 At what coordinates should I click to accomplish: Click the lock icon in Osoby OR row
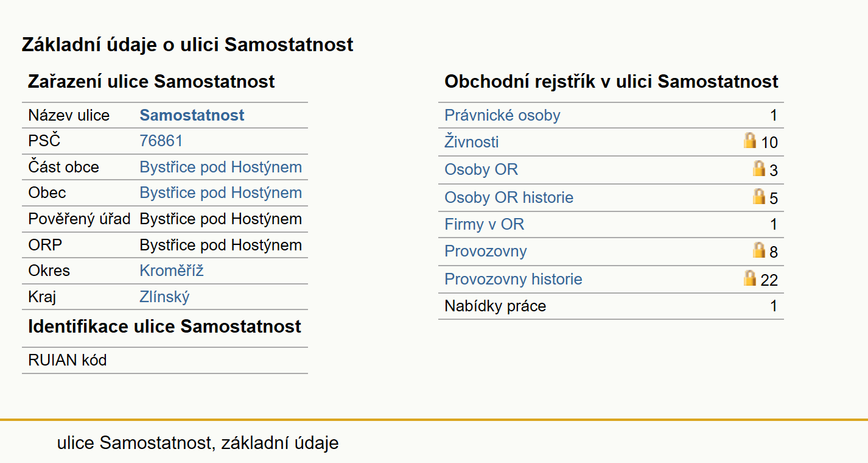pos(758,168)
